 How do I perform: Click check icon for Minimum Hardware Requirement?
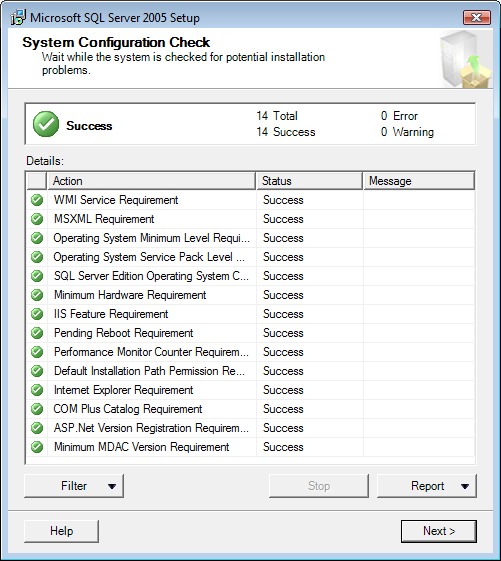[37, 295]
